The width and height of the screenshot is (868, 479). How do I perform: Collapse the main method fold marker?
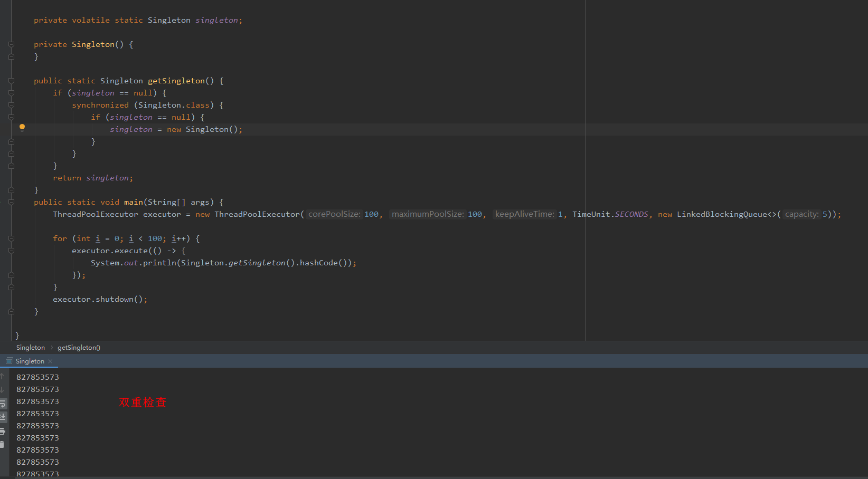pyautogui.click(x=11, y=202)
